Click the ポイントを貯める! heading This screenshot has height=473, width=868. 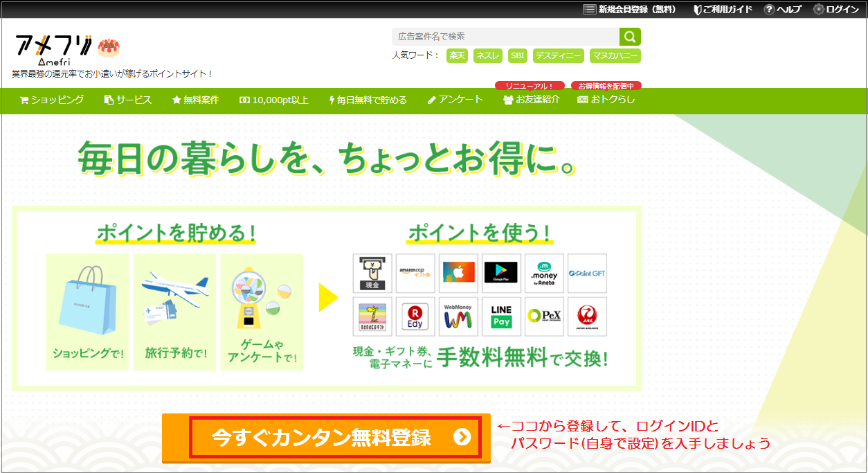coord(177,233)
